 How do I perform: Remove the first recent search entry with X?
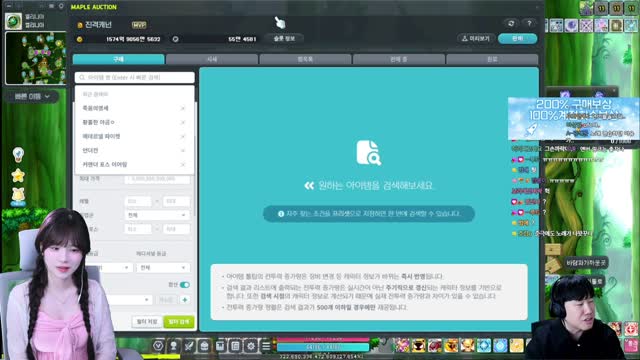click(183, 108)
